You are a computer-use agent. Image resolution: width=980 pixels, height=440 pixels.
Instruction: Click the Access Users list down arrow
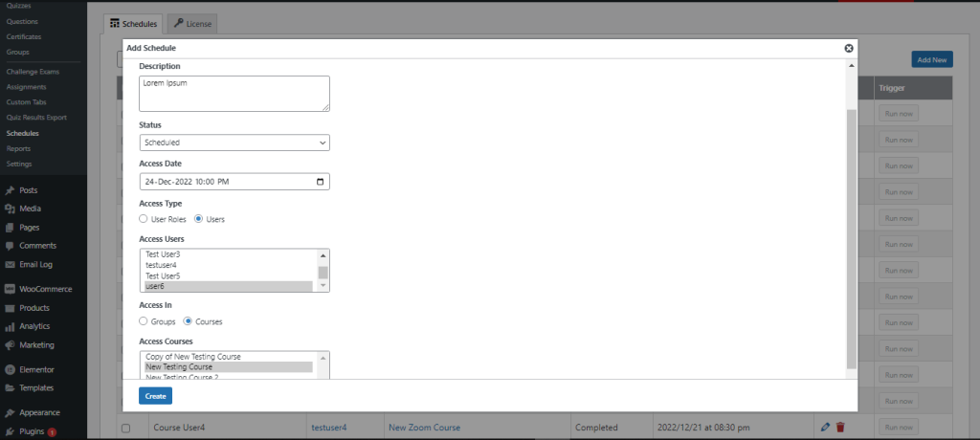[323, 286]
